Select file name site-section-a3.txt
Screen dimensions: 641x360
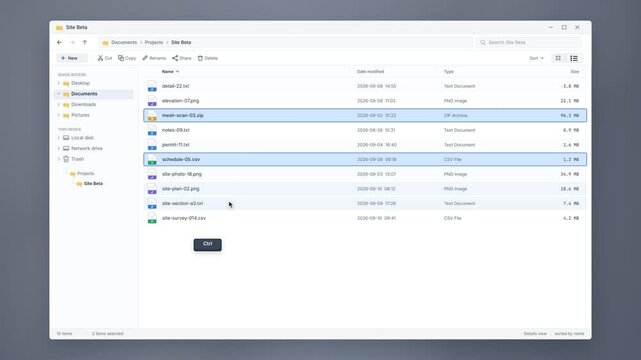click(x=182, y=203)
